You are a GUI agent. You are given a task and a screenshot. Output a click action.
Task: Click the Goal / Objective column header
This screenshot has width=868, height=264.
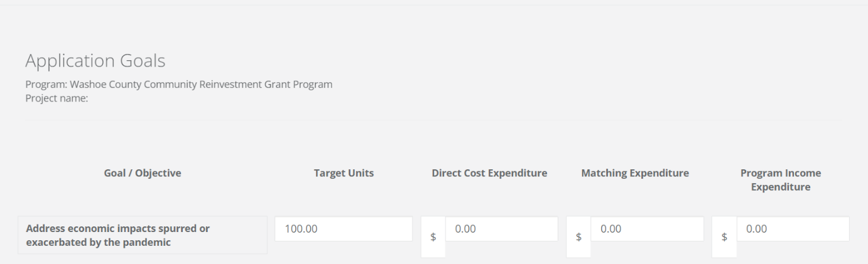[x=142, y=174]
